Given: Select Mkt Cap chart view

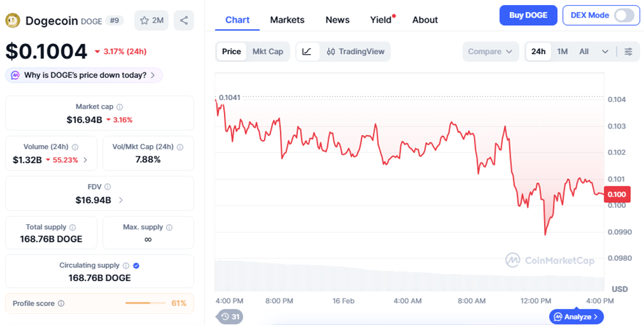Looking at the screenshot, I should [268, 52].
